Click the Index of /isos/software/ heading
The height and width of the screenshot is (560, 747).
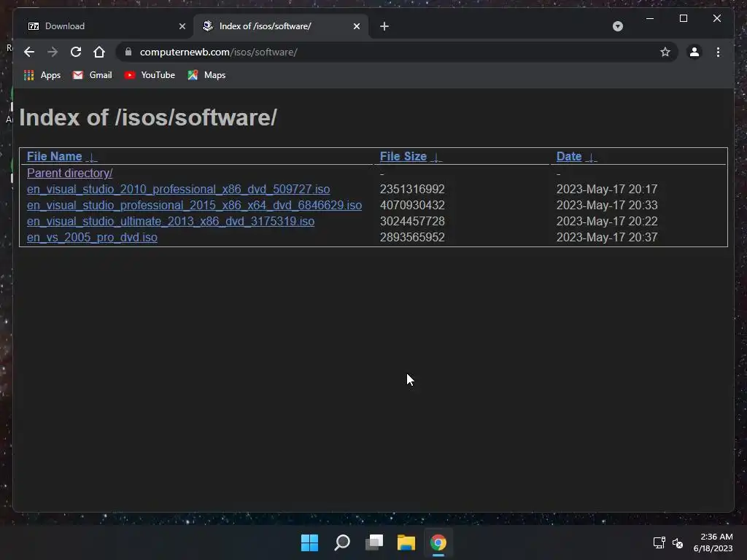point(148,117)
